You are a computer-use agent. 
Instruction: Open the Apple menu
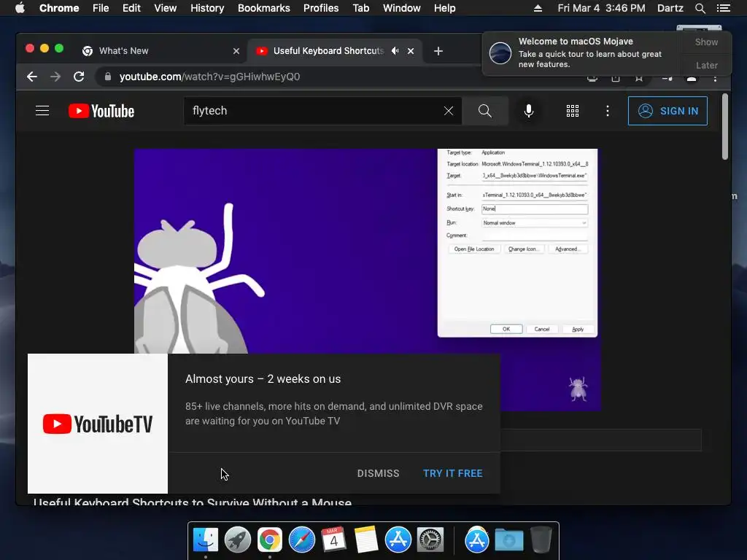tap(20, 8)
